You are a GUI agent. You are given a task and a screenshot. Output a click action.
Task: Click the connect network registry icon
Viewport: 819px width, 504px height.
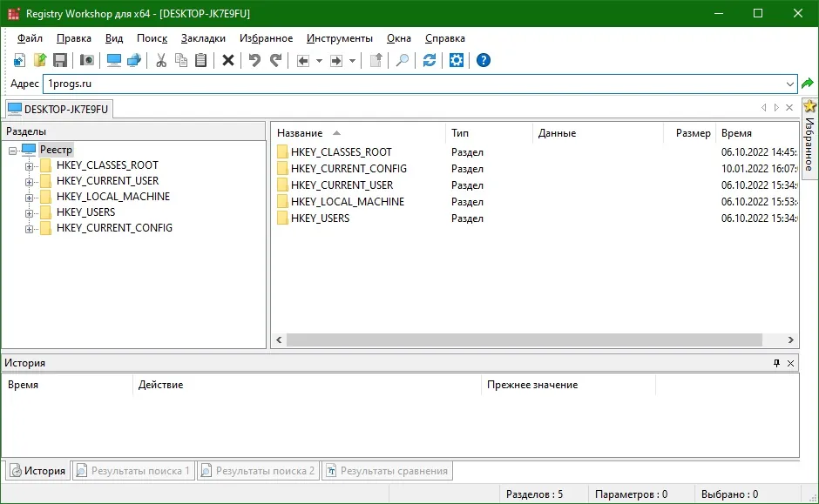pyautogui.click(x=134, y=61)
